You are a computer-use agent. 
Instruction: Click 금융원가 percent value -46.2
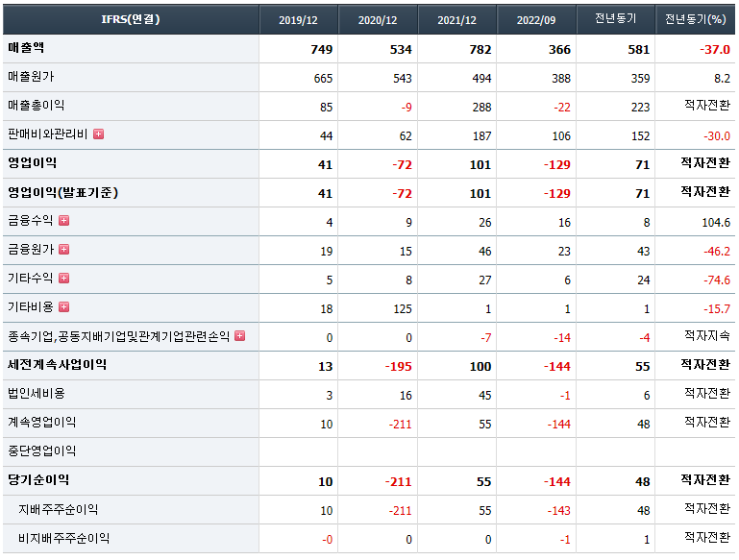tap(717, 252)
